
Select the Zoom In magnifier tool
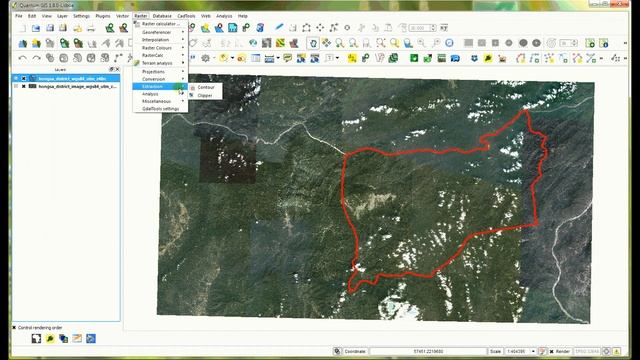340,43
